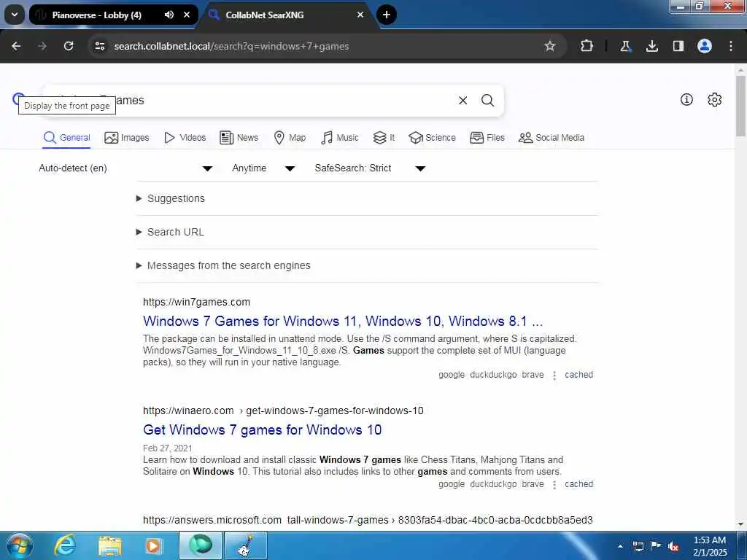Show hidden system tray icons

pos(620,546)
